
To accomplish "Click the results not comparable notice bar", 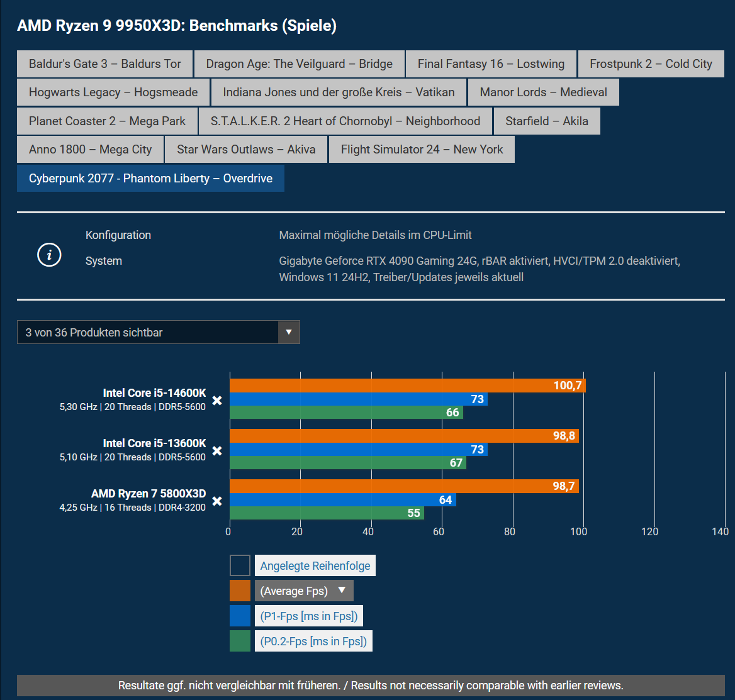I will [x=371, y=686].
